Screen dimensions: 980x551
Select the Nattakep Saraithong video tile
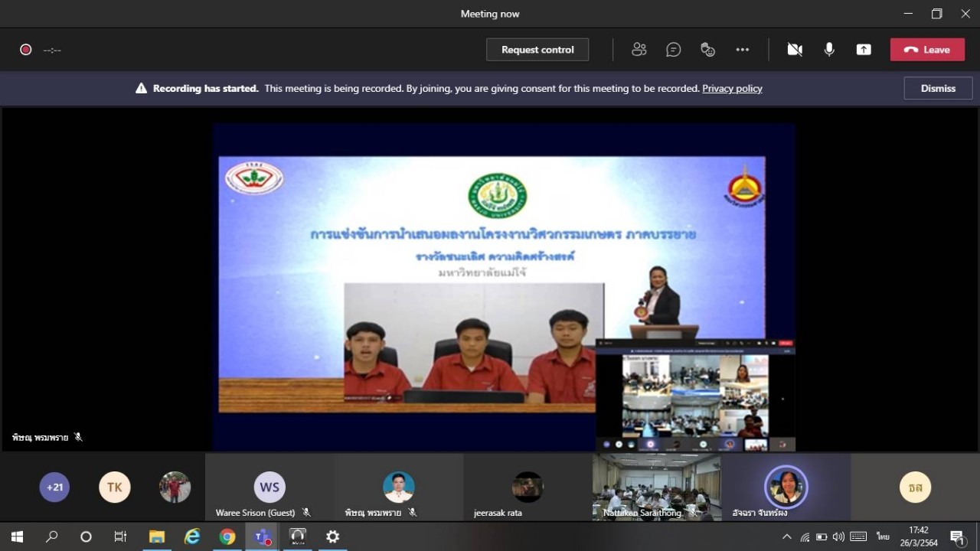pos(656,487)
